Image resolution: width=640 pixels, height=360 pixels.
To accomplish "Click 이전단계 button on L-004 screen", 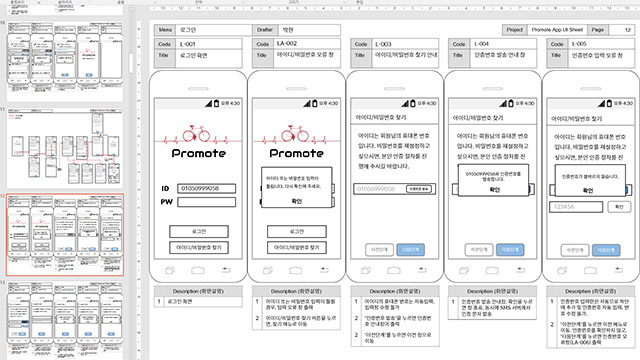I will click(x=479, y=250).
